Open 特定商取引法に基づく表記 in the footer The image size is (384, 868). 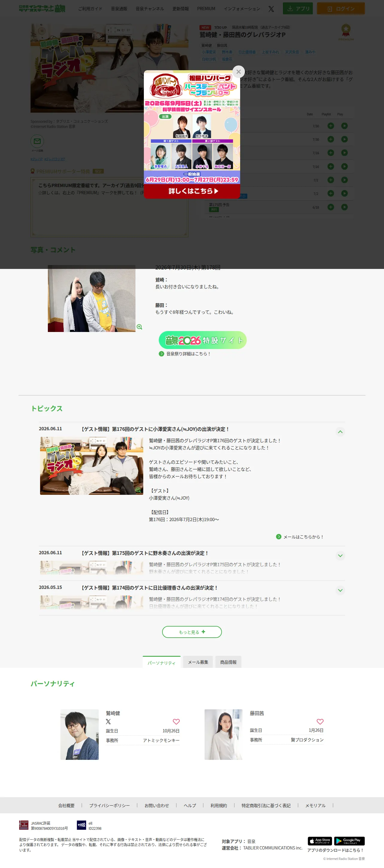[x=266, y=805]
